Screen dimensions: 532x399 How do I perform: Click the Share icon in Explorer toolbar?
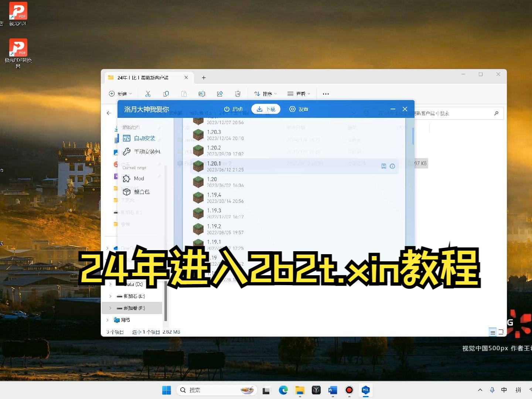220,94
